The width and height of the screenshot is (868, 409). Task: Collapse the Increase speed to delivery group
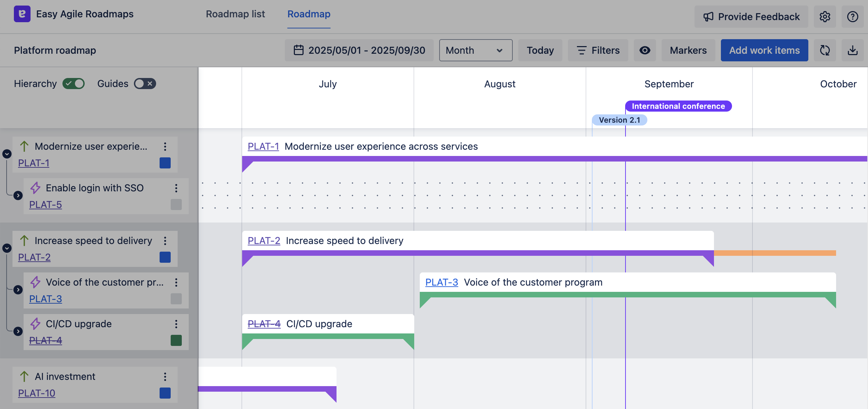point(7,249)
